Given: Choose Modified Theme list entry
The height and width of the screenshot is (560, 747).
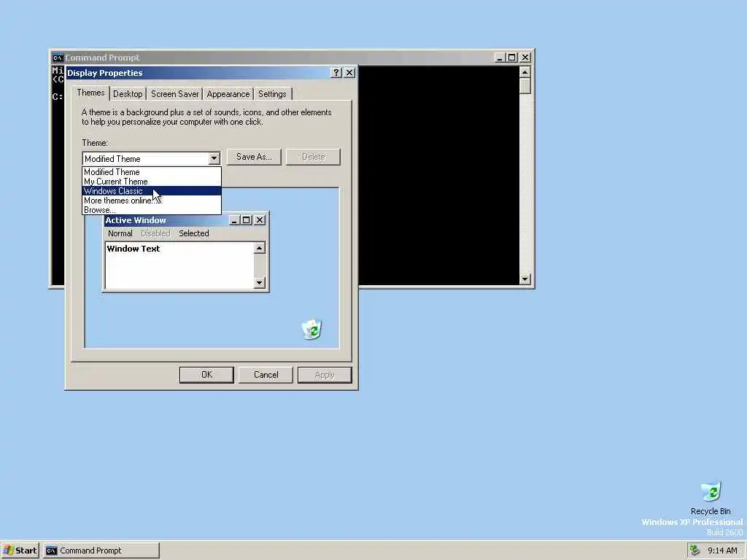Looking at the screenshot, I should [152, 172].
